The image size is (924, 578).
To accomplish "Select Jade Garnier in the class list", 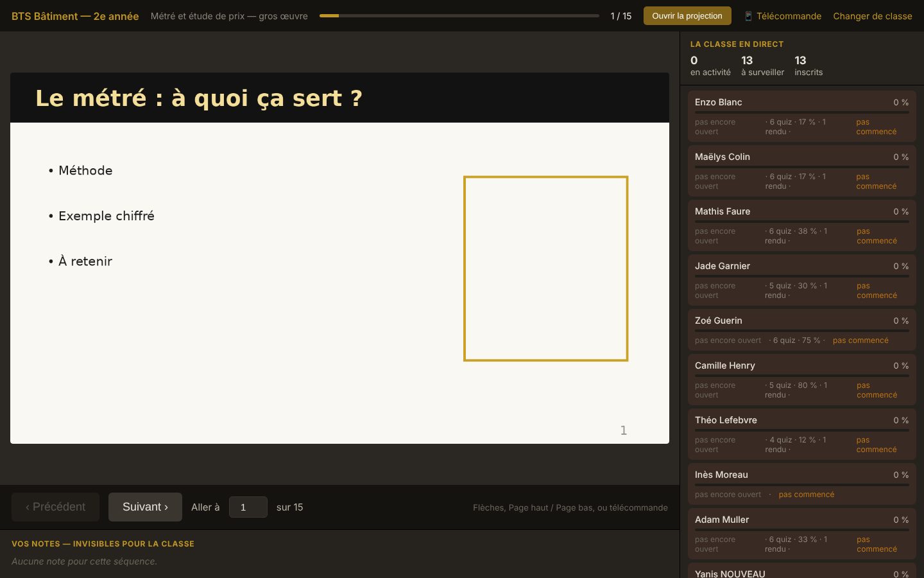I will pos(802,280).
